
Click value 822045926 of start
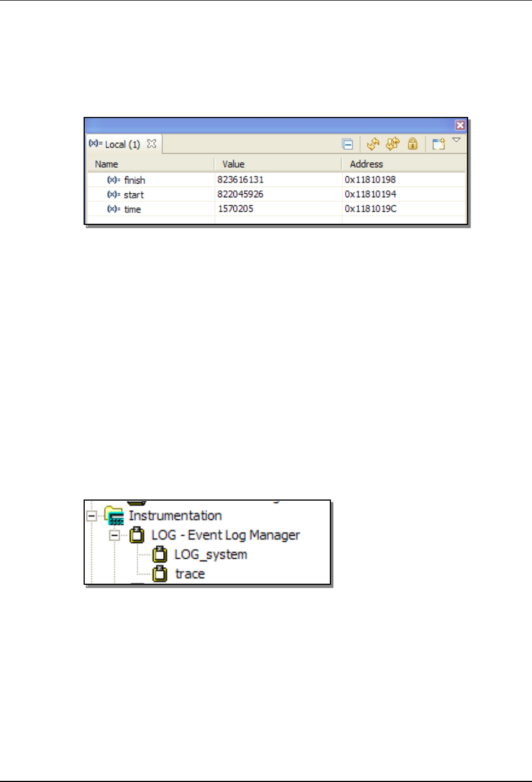tap(241, 194)
